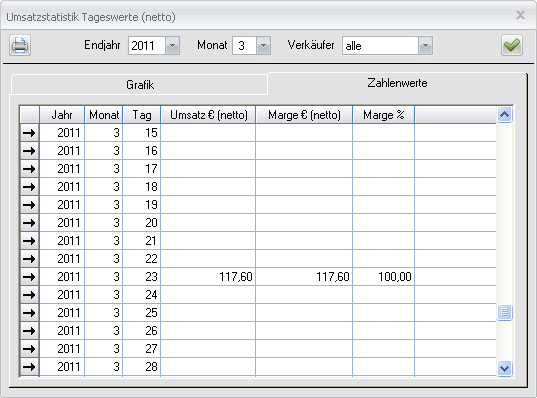Click the arrow icon for day 27 row

point(29,349)
